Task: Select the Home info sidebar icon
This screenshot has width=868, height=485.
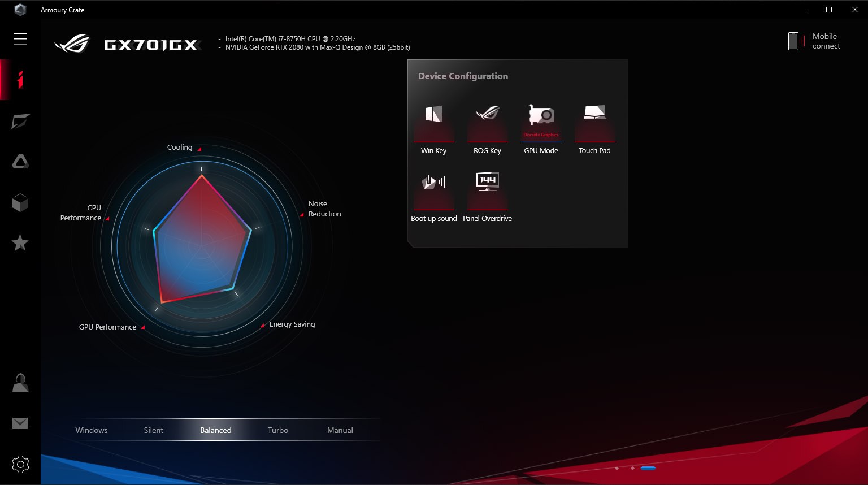Action: pyautogui.click(x=20, y=80)
